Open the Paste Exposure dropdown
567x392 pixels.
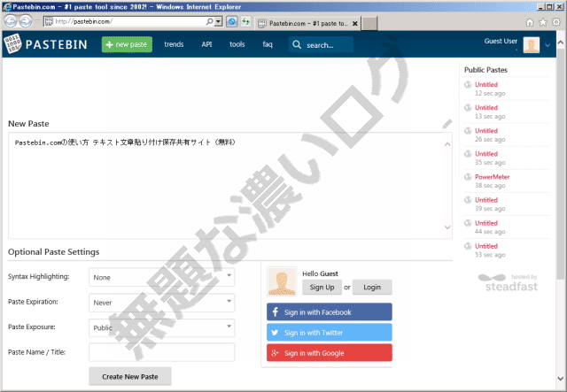coord(161,327)
